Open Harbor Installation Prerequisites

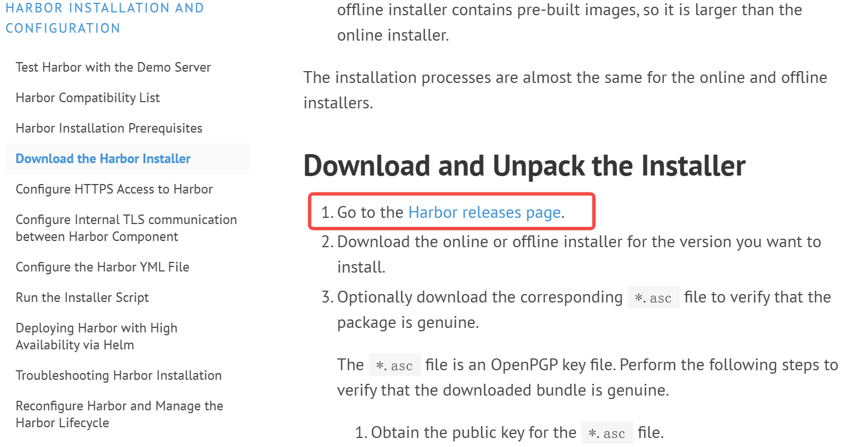pyautogui.click(x=109, y=128)
